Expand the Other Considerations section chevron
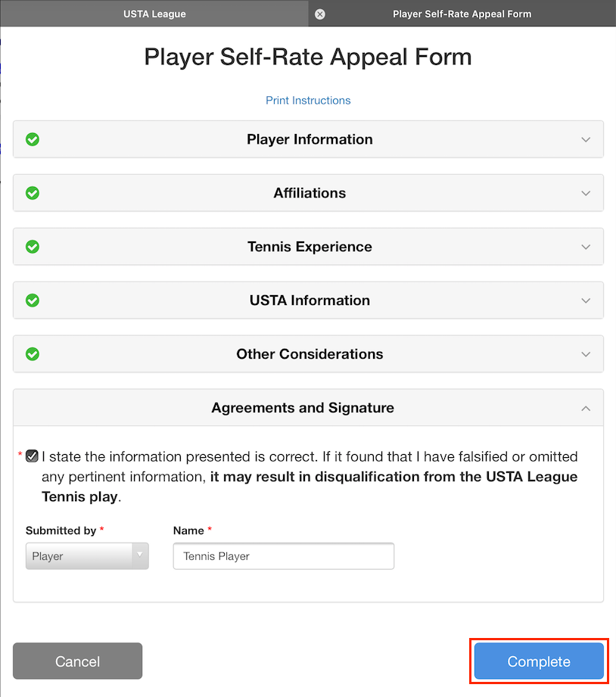 point(586,355)
